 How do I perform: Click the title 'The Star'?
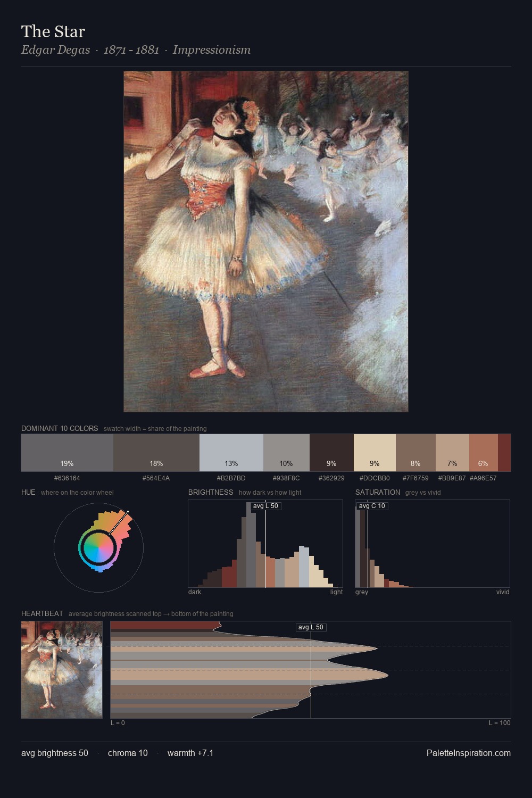(x=53, y=31)
